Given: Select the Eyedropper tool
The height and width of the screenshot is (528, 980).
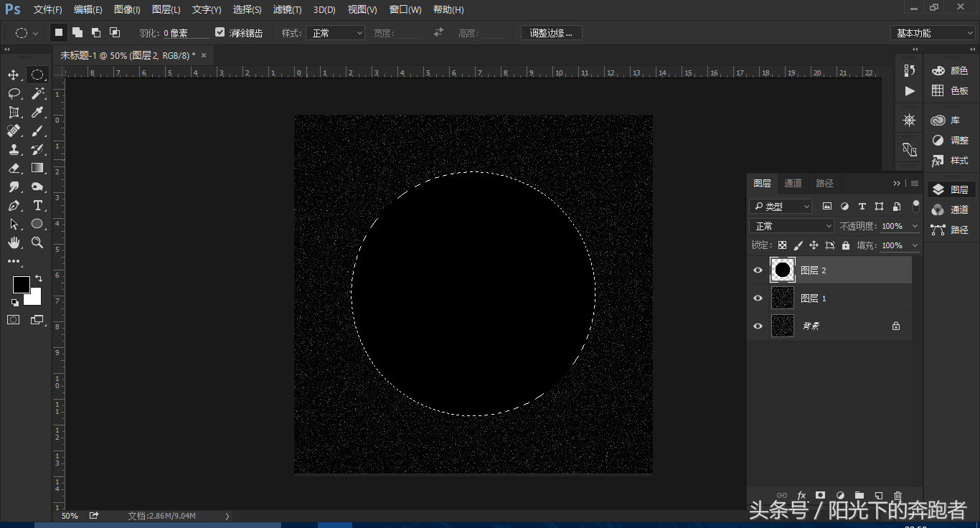Looking at the screenshot, I should (37, 112).
